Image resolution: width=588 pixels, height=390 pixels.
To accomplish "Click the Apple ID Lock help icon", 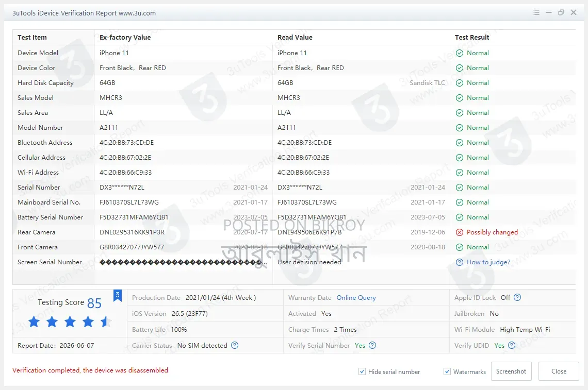I will pos(517,297).
